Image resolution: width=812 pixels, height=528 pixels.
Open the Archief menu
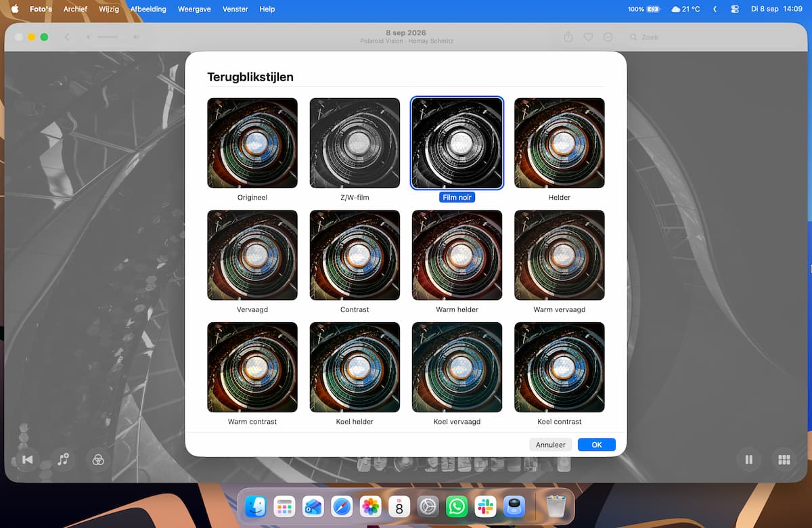[75, 9]
